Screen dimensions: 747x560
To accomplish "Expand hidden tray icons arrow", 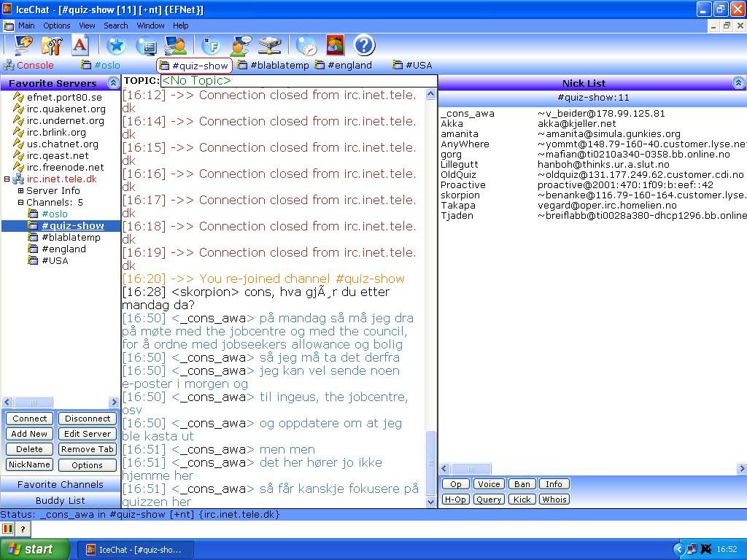I will coord(679,549).
